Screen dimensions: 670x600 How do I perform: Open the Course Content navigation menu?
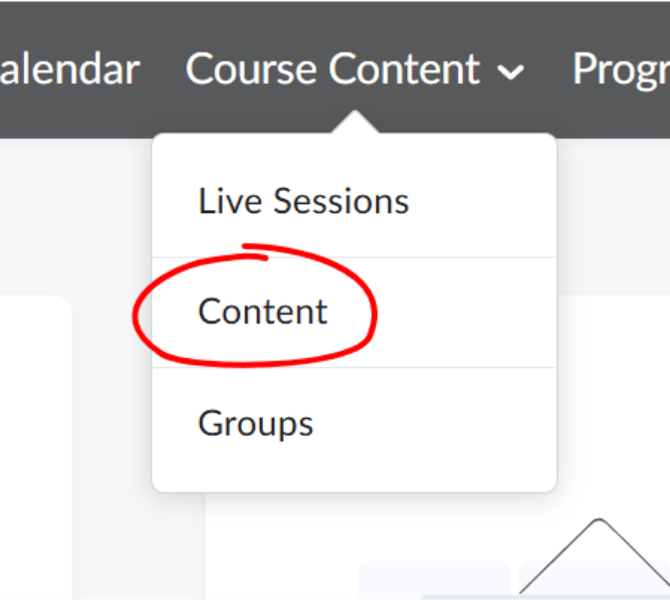pos(355,69)
